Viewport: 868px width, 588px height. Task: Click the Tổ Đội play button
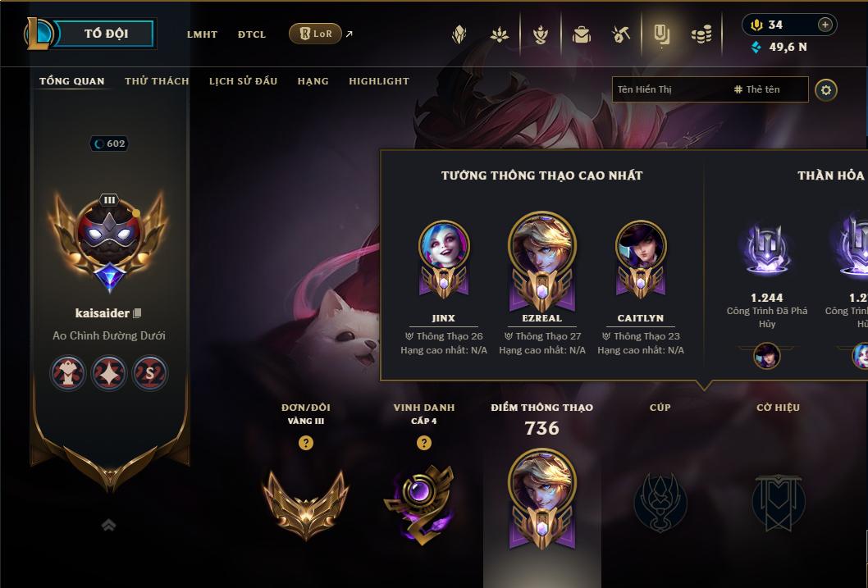pos(104,34)
